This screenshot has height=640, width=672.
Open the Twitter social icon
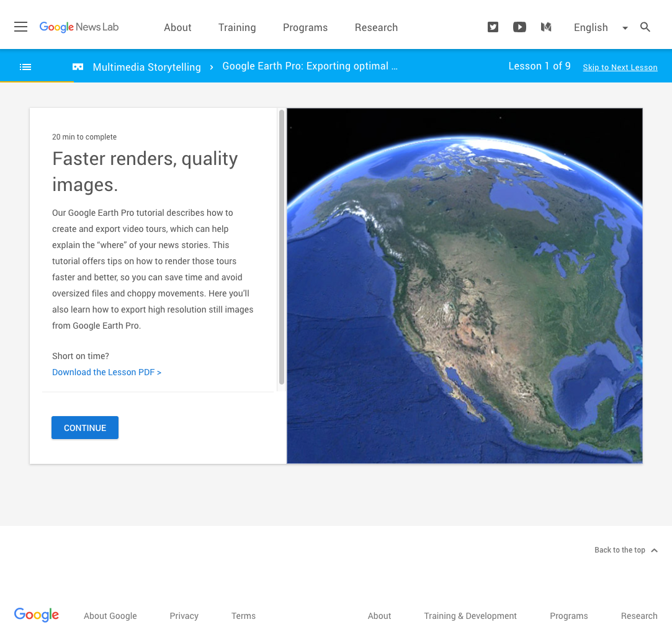coord(493,27)
